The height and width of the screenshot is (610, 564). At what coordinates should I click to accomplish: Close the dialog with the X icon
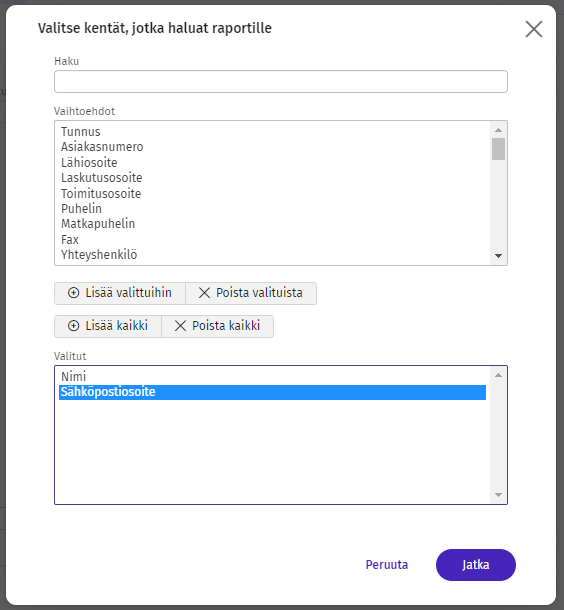[x=534, y=29]
